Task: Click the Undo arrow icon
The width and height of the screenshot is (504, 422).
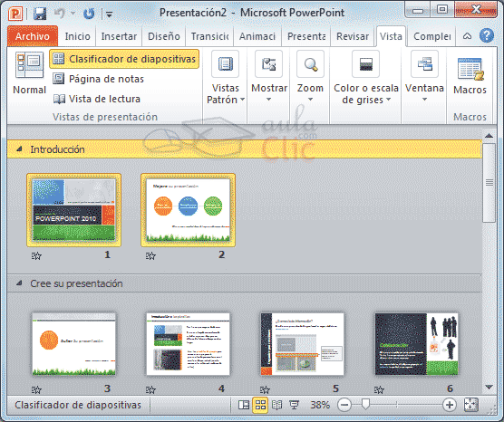Action: pyautogui.click(x=60, y=14)
